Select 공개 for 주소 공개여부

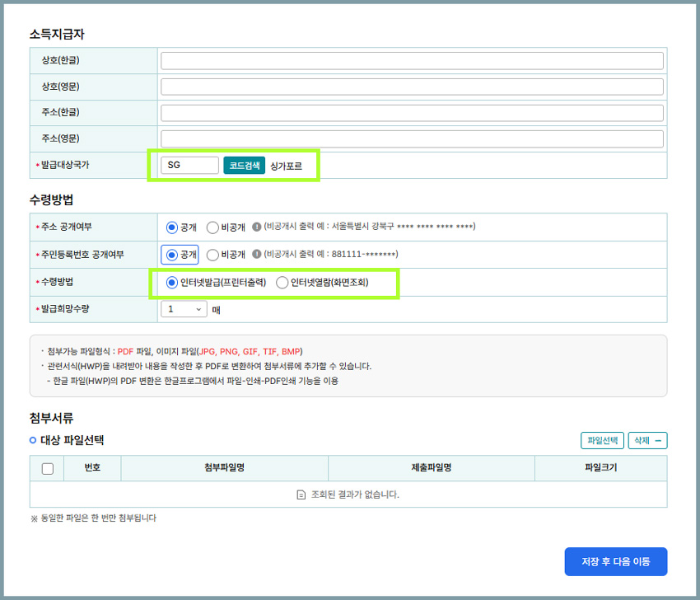(x=172, y=227)
